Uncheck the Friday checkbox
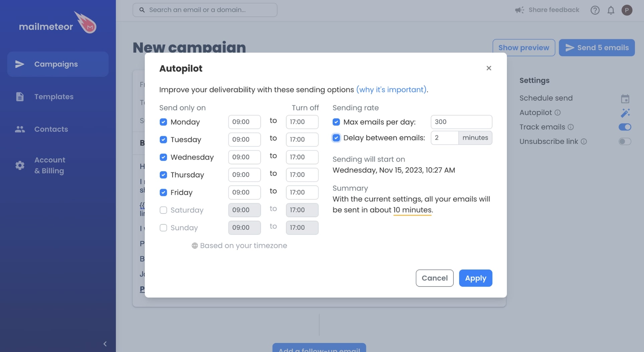The image size is (644, 352). coord(163,192)
